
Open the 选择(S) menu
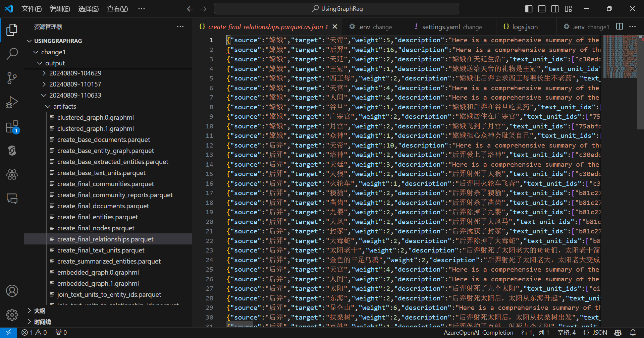[x=88, y=9]
